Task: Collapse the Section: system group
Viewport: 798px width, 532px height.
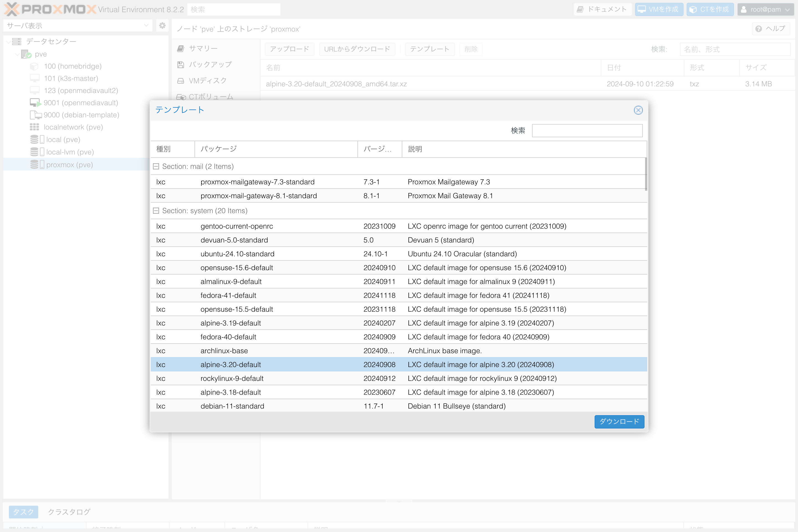Action: pos(157,211)
